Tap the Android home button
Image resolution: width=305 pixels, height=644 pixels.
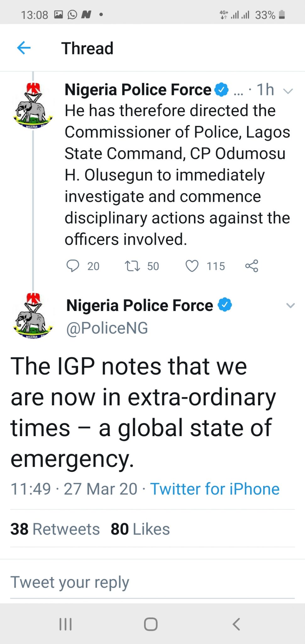[151, 624]
